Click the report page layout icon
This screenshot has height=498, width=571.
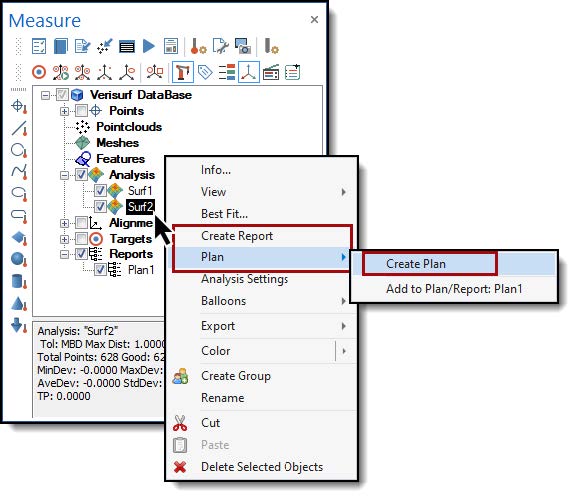click(171, 46)
